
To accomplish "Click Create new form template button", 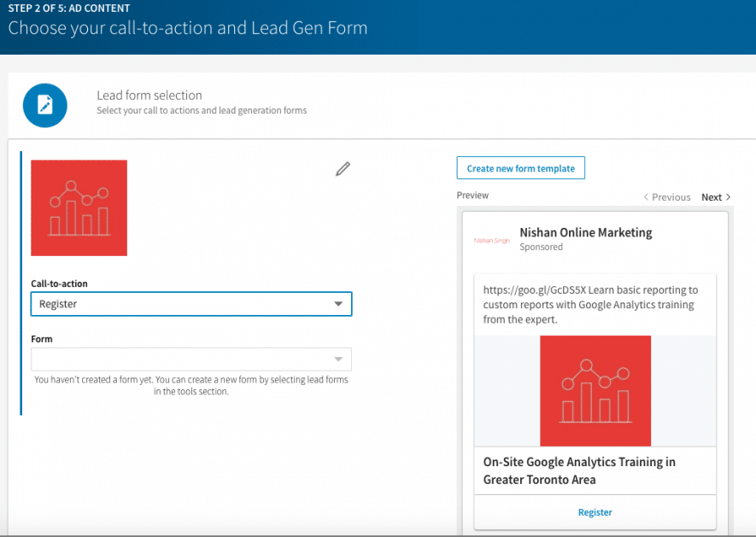I will point(520,168).
